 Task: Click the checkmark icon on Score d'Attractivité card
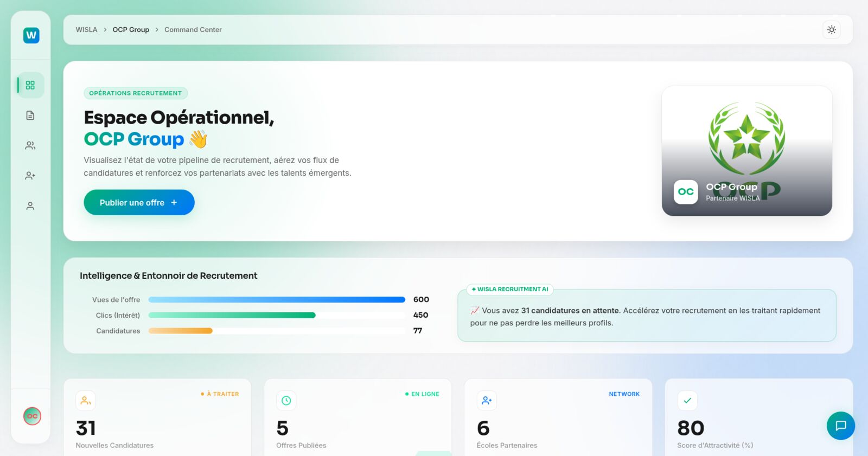[x=687, y=401]
